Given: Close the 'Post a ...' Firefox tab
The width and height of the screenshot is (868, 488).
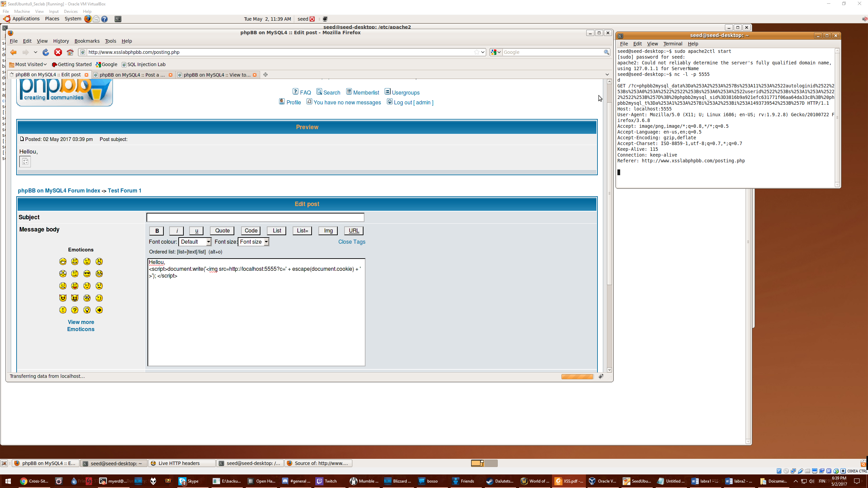Looking at the screenshot, I should [171, 75].
